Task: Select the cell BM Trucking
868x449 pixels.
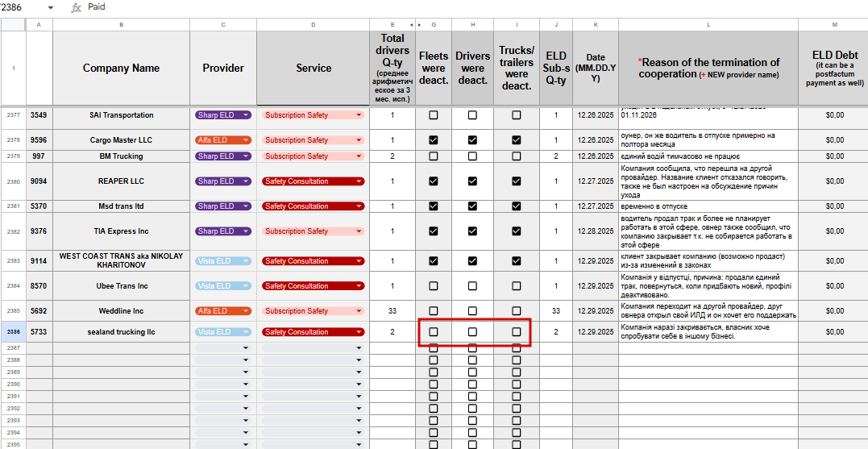Action: click(121, 156)
